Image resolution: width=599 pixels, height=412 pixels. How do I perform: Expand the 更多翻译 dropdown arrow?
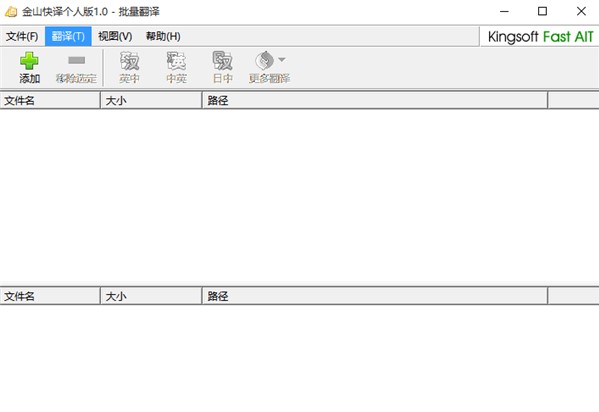282,60
